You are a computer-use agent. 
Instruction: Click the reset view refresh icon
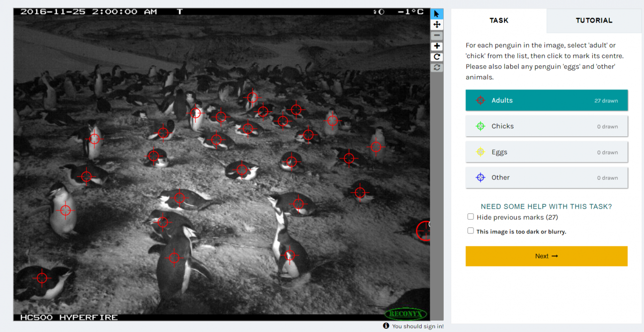tap(437, 67)
